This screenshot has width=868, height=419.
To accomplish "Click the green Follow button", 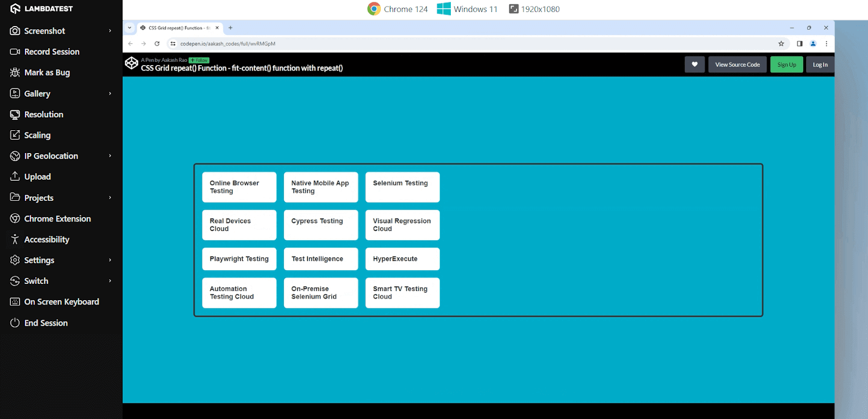I will pos(199,60).
